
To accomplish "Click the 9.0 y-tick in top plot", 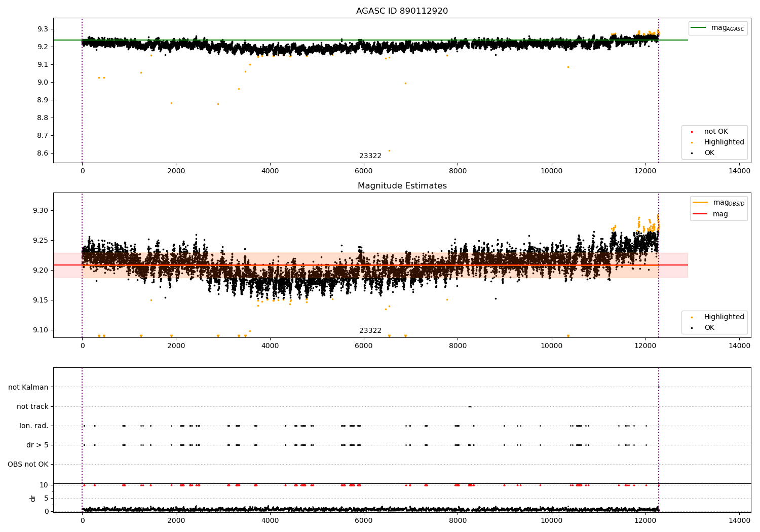I will [43, 82].
